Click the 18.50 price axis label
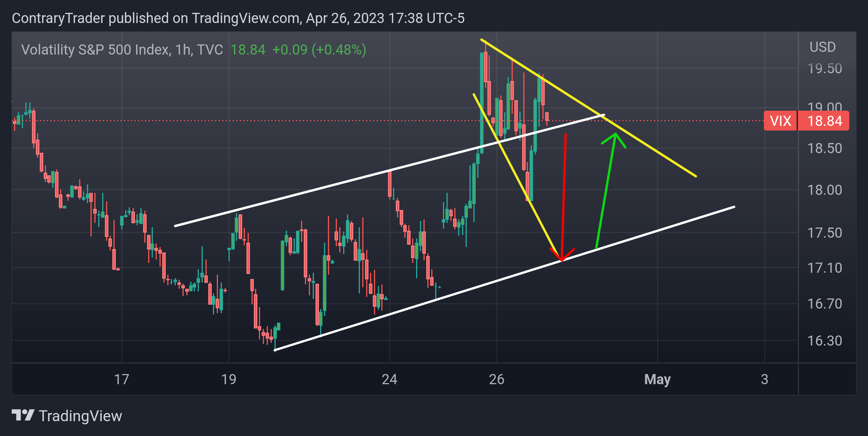868x436 pixels. tap(825, 148)
